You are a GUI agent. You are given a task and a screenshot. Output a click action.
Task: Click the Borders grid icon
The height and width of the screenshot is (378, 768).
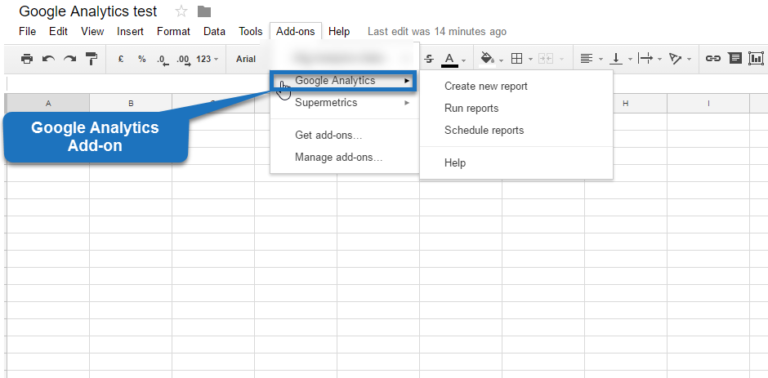point(516,59)
